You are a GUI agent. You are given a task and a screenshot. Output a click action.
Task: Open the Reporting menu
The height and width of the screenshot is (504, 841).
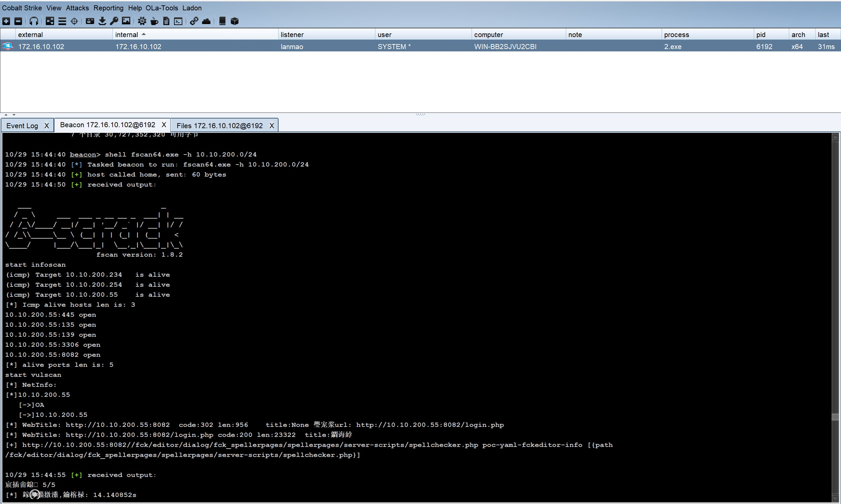click(109, 8)
